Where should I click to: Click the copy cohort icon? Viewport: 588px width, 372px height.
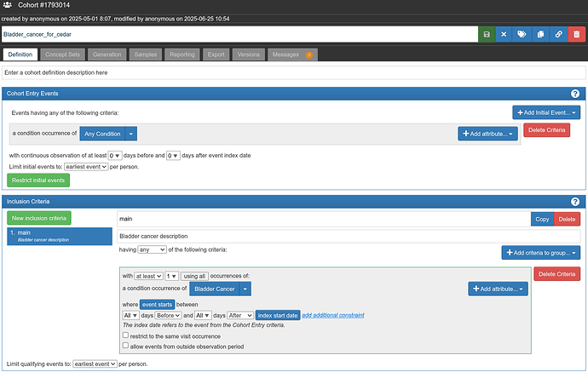click(540, 34)
